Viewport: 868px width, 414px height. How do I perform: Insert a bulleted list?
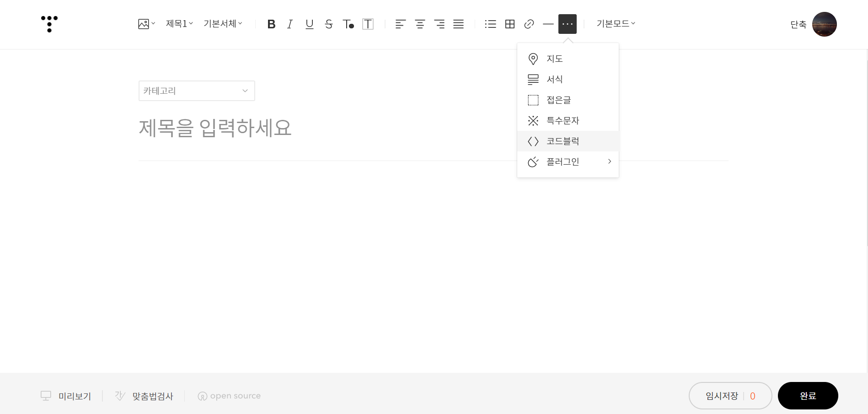[x=491, y=24]
